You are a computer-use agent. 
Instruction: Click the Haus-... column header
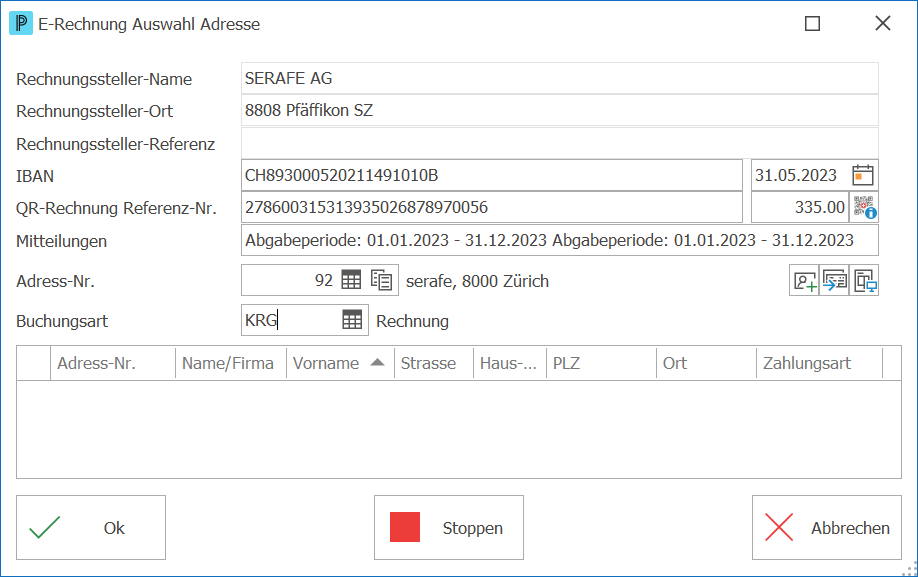509,363
